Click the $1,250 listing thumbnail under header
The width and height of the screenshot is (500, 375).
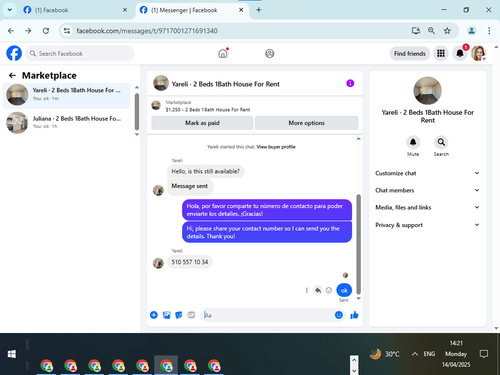tap(156, 106)
